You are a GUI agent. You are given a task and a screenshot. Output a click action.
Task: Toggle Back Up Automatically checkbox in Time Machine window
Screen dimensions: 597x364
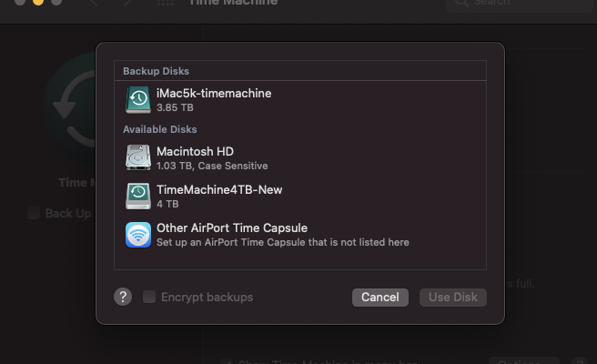(34, 213)
